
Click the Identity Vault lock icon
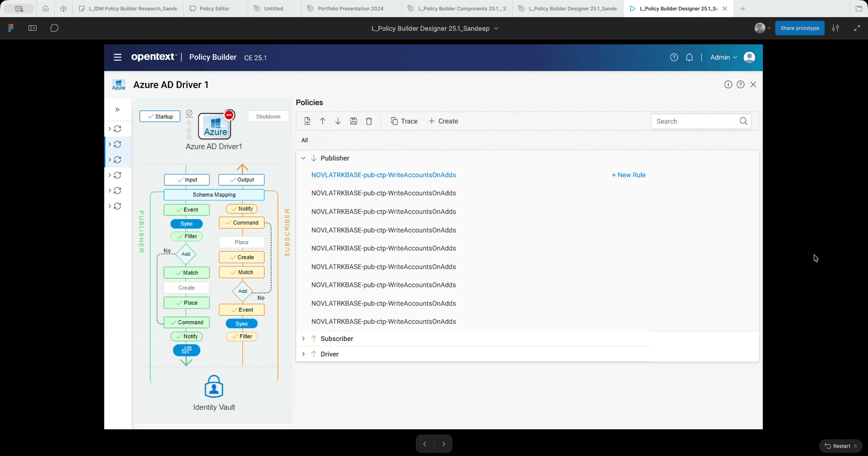pos(214,386)
